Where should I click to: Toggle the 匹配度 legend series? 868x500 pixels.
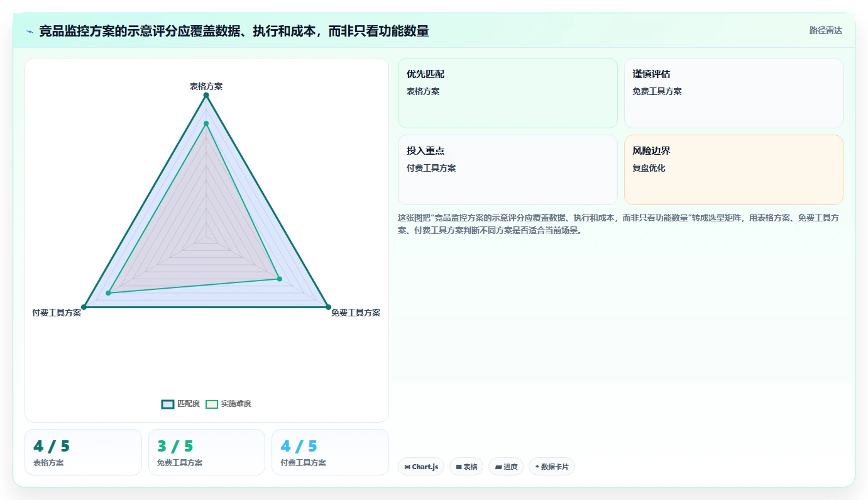tap(181, 404)
